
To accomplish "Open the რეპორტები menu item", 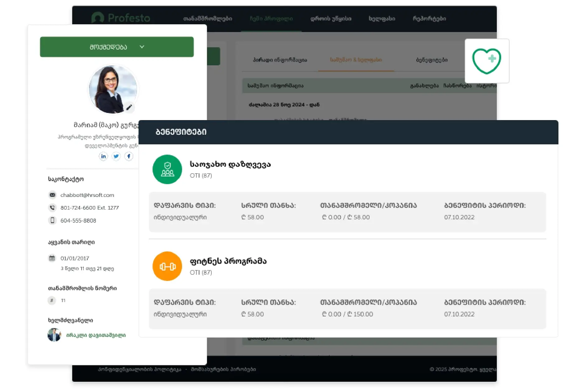I will (x=429, y=19).
